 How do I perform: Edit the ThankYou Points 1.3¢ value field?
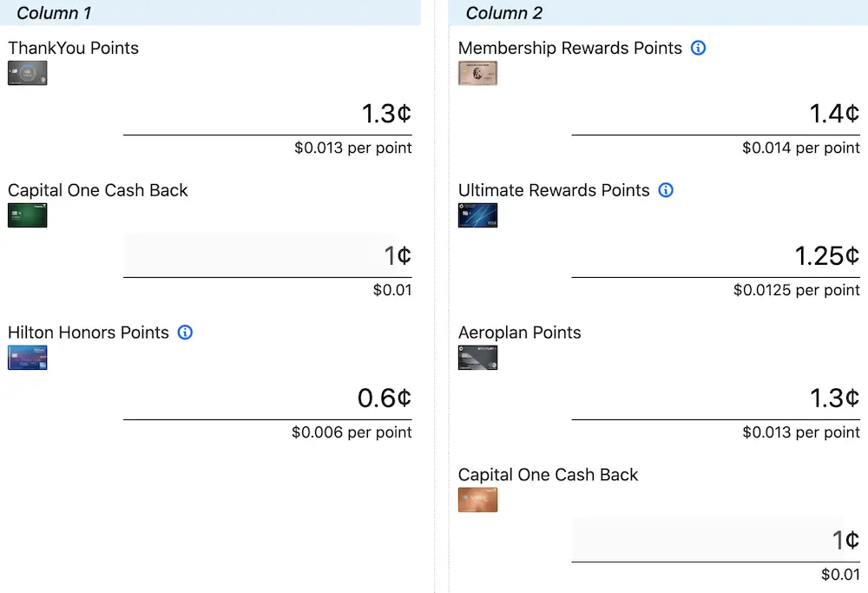[267, 114]
